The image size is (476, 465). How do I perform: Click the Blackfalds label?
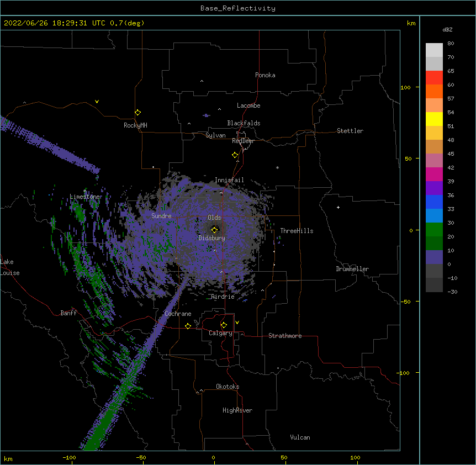coord(244,123)
